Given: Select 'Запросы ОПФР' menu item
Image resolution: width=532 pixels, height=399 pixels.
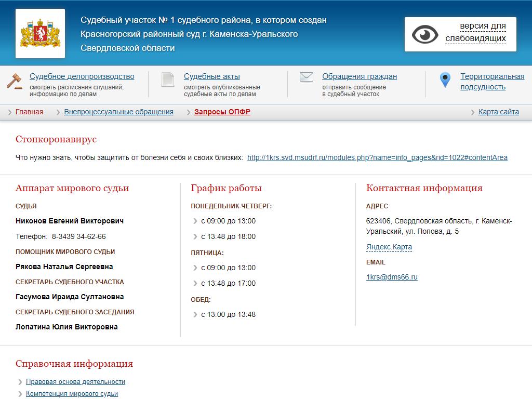Looking at the screenshot, I should click(222, 112).
